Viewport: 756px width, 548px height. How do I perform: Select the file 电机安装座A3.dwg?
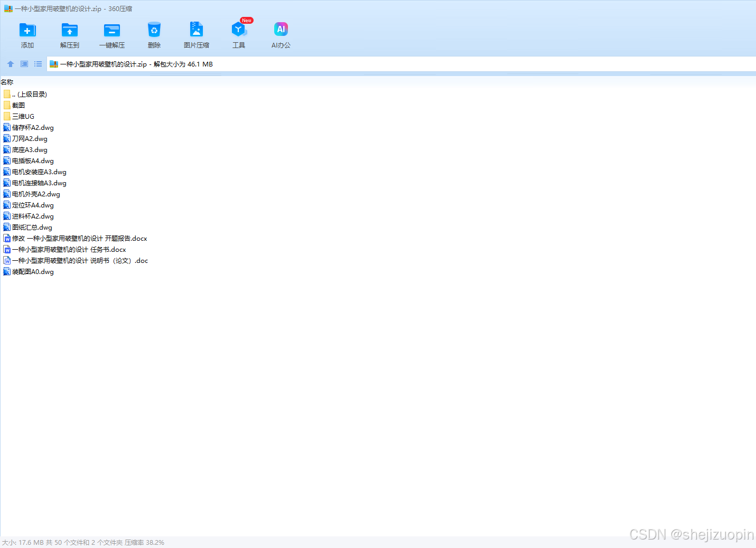35,172
